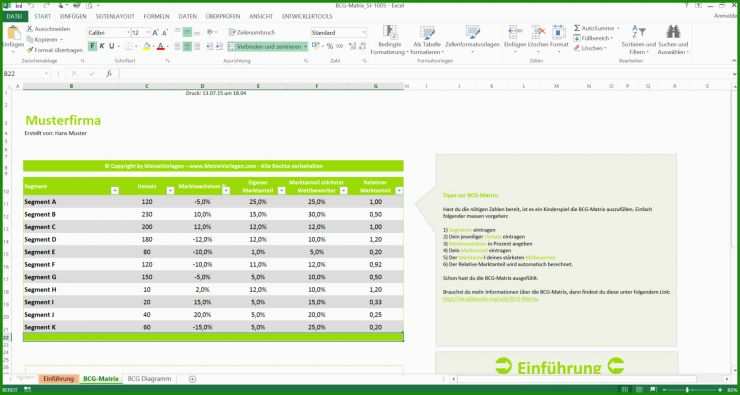Click the Ausschneiden scissors icon
740x395 pixels.
point(30,29)
